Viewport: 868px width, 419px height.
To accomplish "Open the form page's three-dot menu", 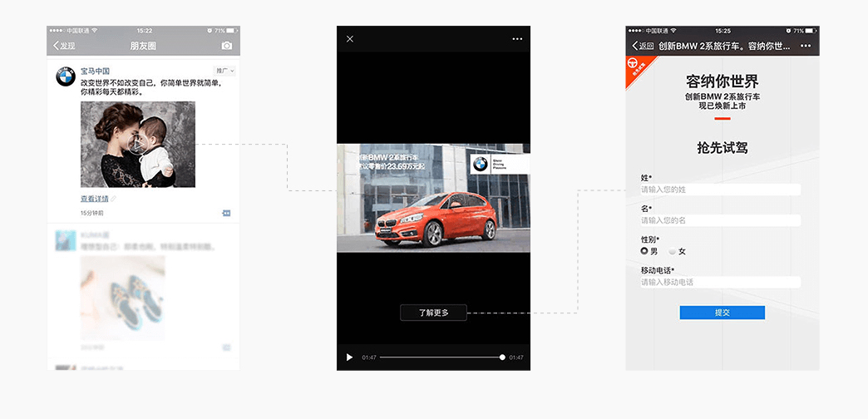I will pyautogui.click(x=806, y=46).
